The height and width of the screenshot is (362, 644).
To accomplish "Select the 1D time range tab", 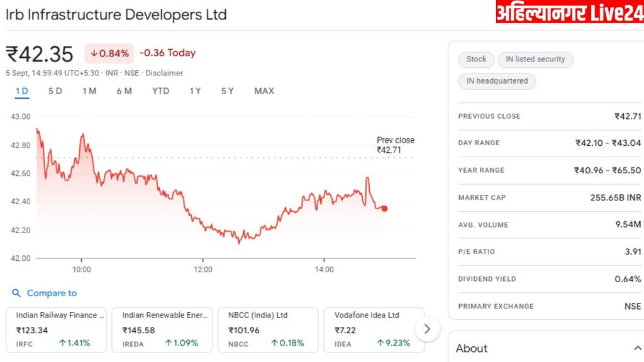I will [x=22, y=91].
